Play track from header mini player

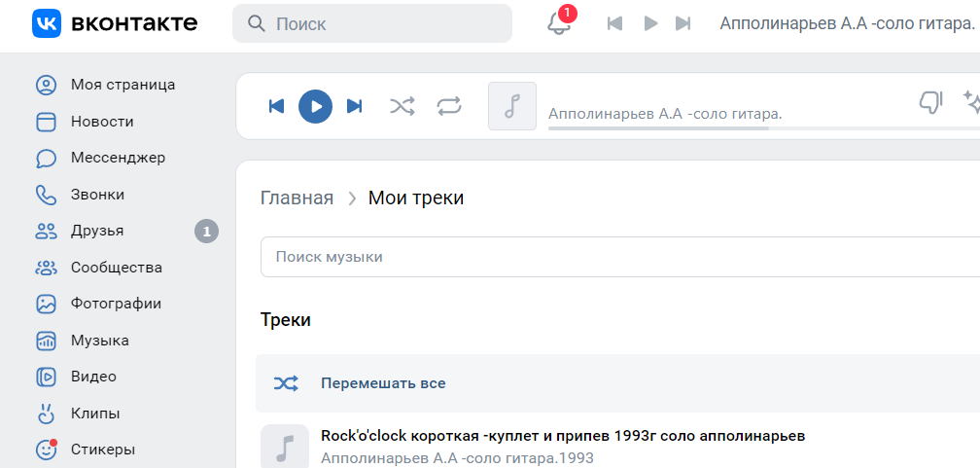[x=650, y=23]
